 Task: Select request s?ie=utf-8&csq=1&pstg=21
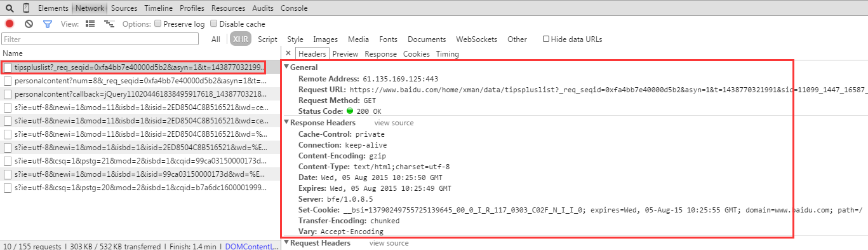pyautogui.click(x=140, y=161)
